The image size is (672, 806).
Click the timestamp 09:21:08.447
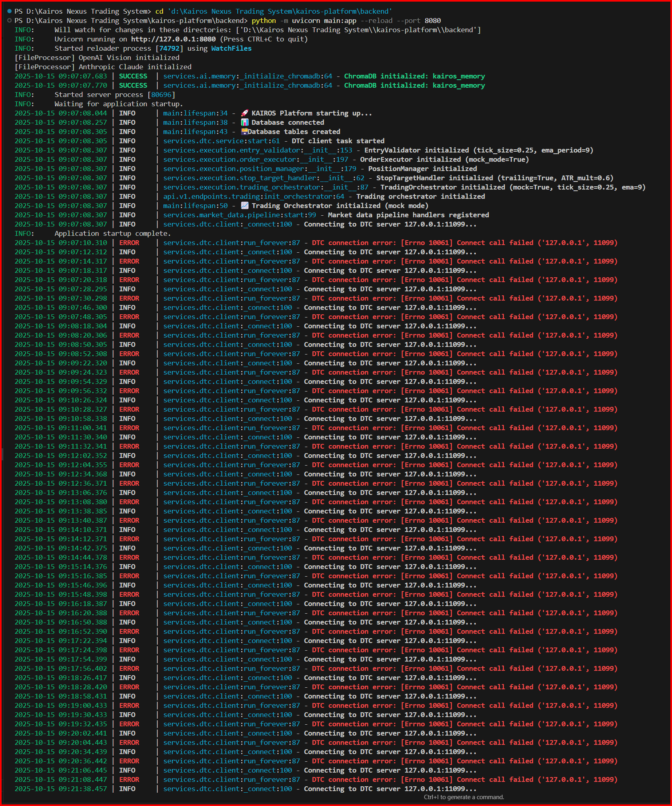click(x=61, y=779)
